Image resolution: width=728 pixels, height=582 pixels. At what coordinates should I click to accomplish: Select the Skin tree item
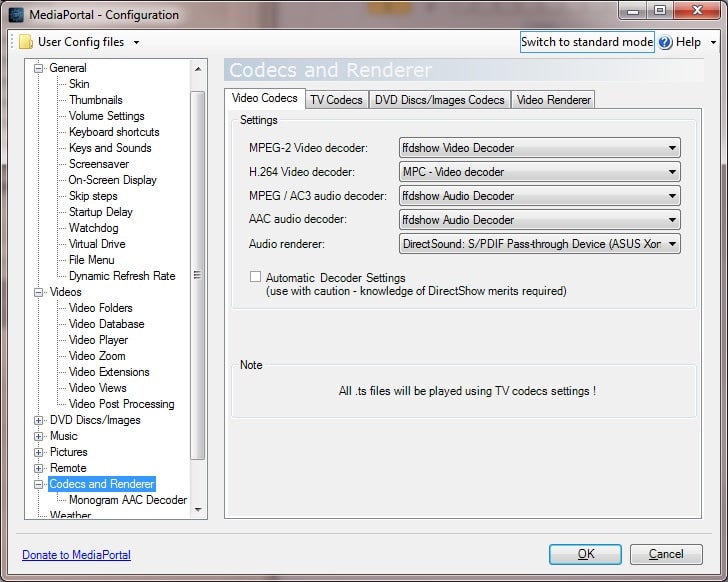point(79,84)
